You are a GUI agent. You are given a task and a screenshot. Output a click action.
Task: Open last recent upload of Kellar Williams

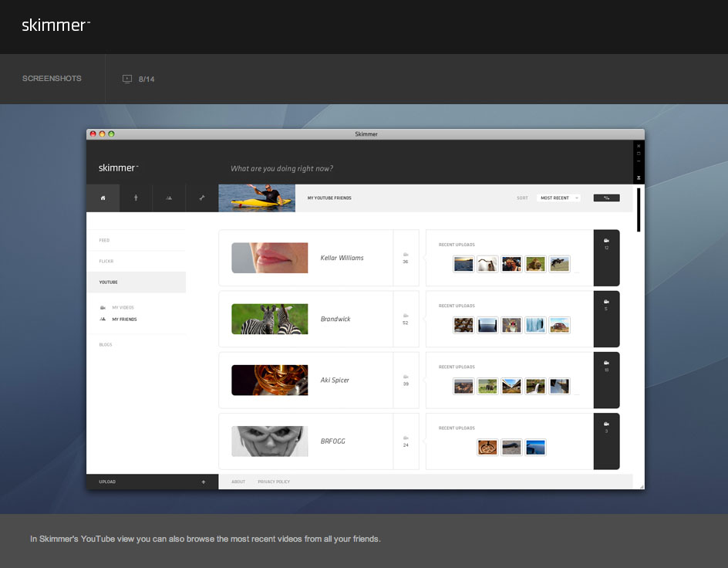[559, 264]
